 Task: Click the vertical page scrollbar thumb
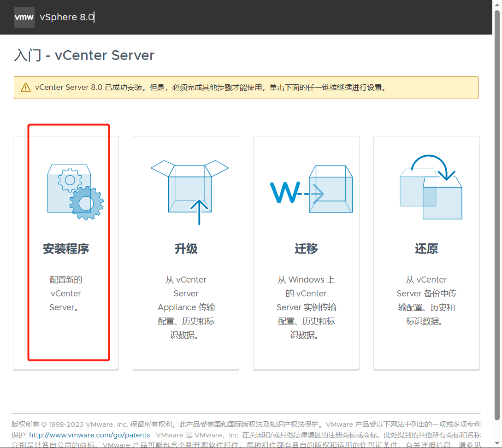pos(497,215)
